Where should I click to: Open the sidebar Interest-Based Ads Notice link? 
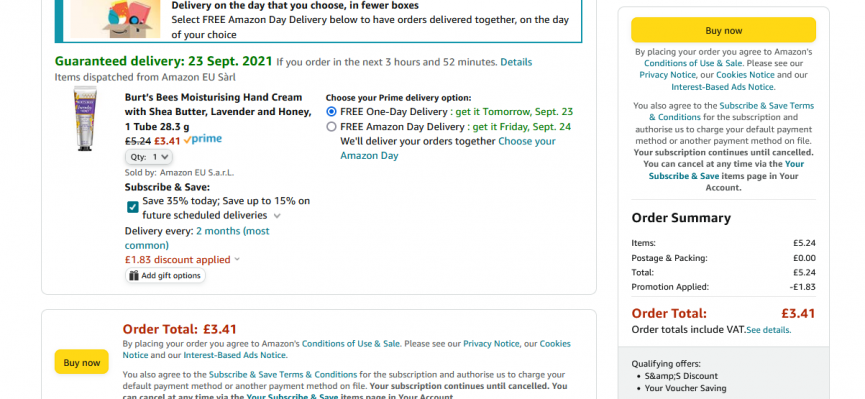pos(723,87)
